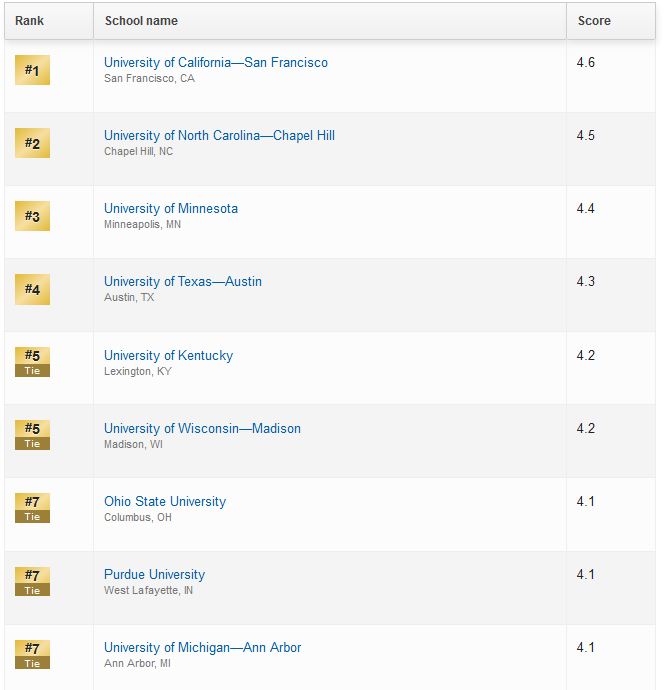Viewport: 665px width, 690px height.
Task: Select the 'Austin, TX' location text
Action: coord(129,297)
